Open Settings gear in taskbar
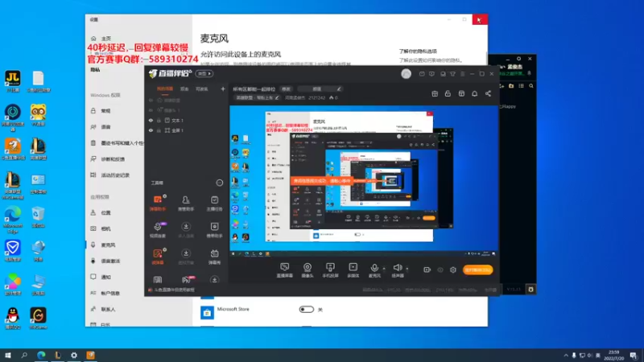 [x=74, y=355]
